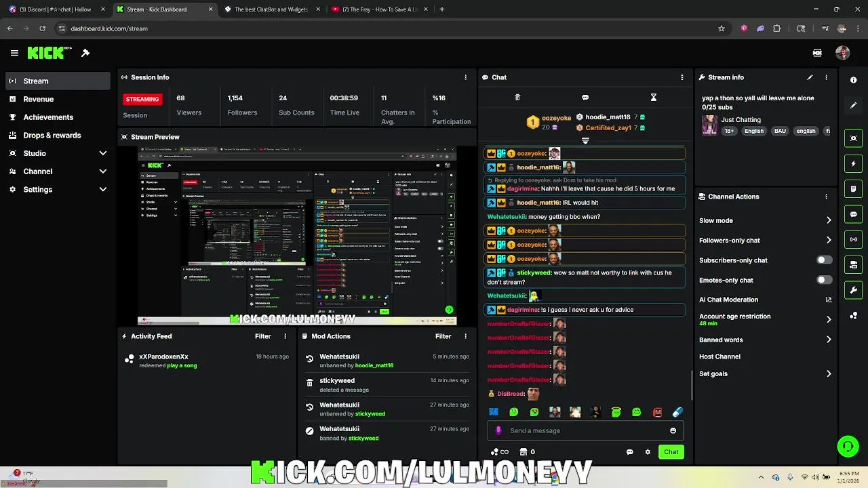This screenshot has width=868, height=488.
Task: Open AI Chat Moderation external link icon
Action: pyautogui.click(x=828, y=300)
